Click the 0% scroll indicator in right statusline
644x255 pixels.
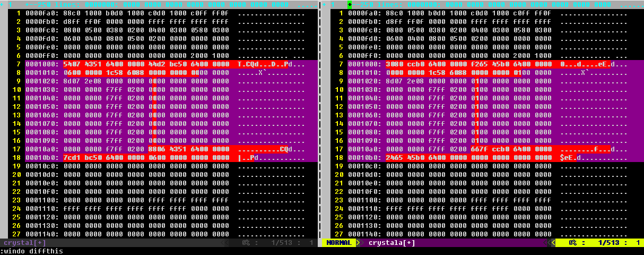(x=576, y=243)
